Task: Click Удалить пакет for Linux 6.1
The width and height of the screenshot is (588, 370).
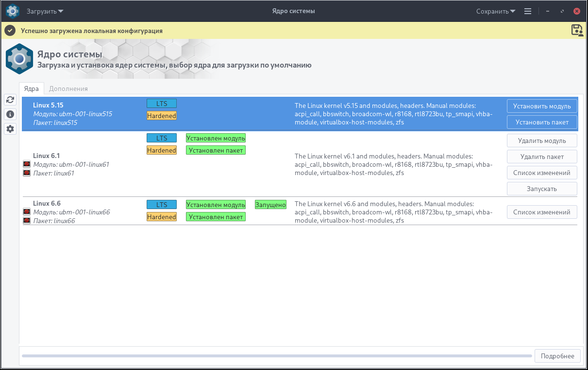Action: tap(542, 157)
